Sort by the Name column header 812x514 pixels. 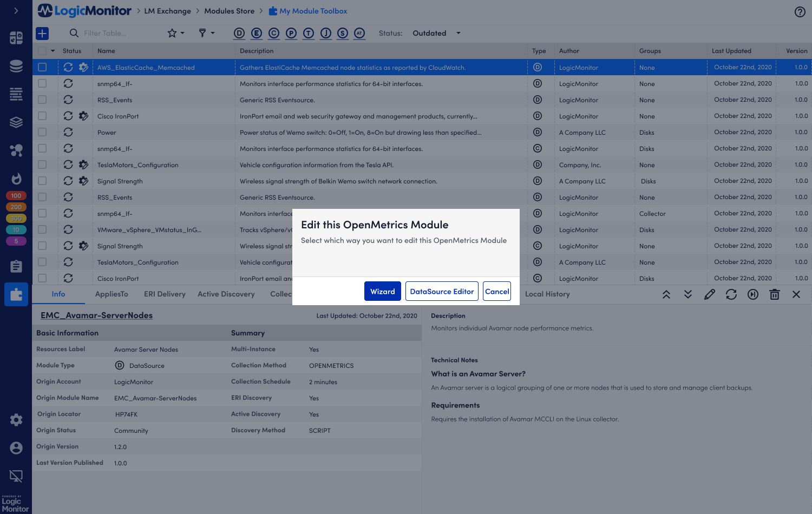pos(106,51)
